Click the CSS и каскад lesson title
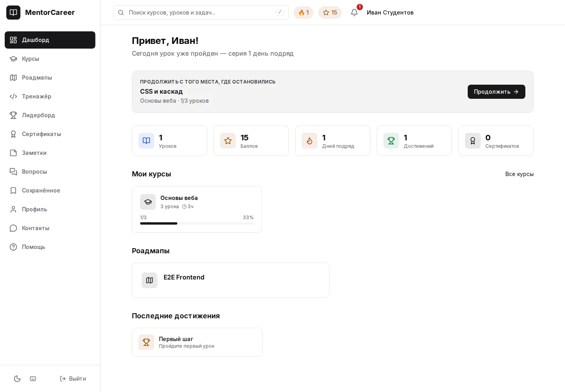The height and width of the screenshot is (392, 565). pos(161,91)
